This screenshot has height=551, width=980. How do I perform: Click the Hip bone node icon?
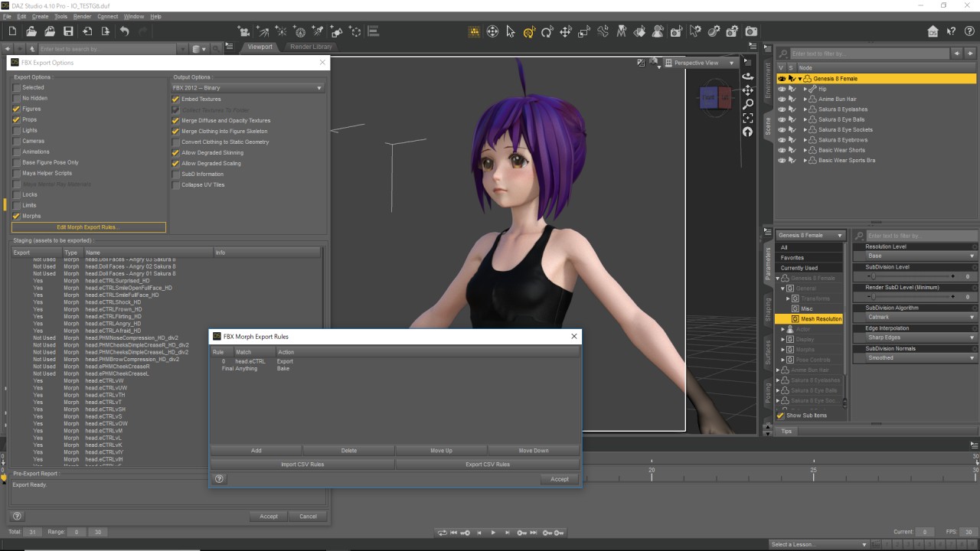(x=812, y=89)
